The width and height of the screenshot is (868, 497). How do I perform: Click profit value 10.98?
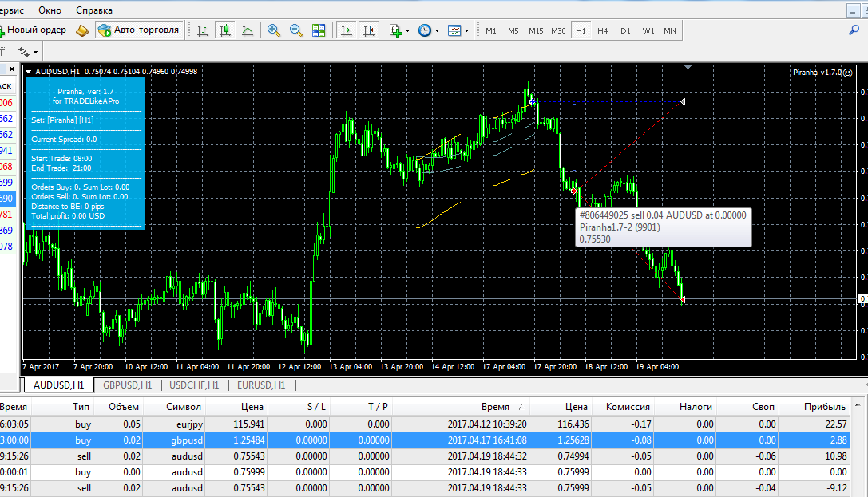click(x=835, y=456)
